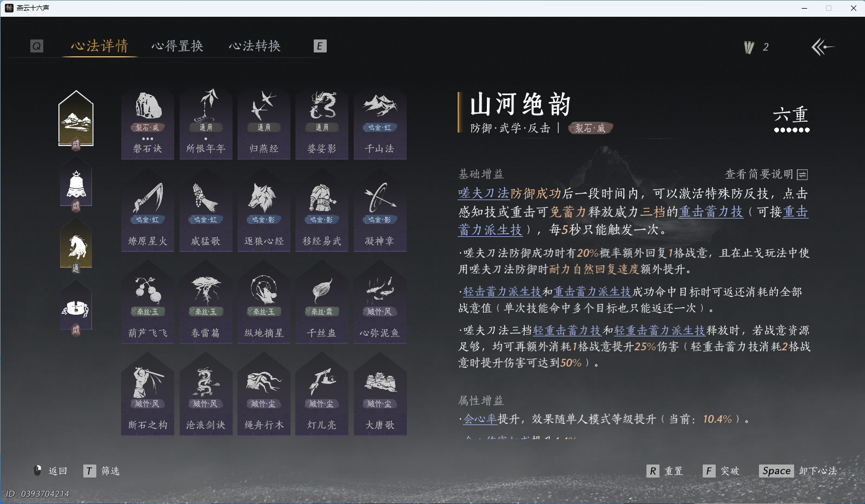Click the 山河绝韵 title
The height and width of the screenshot is (504, 865).
pyautogui.click(x=520, y=104)
